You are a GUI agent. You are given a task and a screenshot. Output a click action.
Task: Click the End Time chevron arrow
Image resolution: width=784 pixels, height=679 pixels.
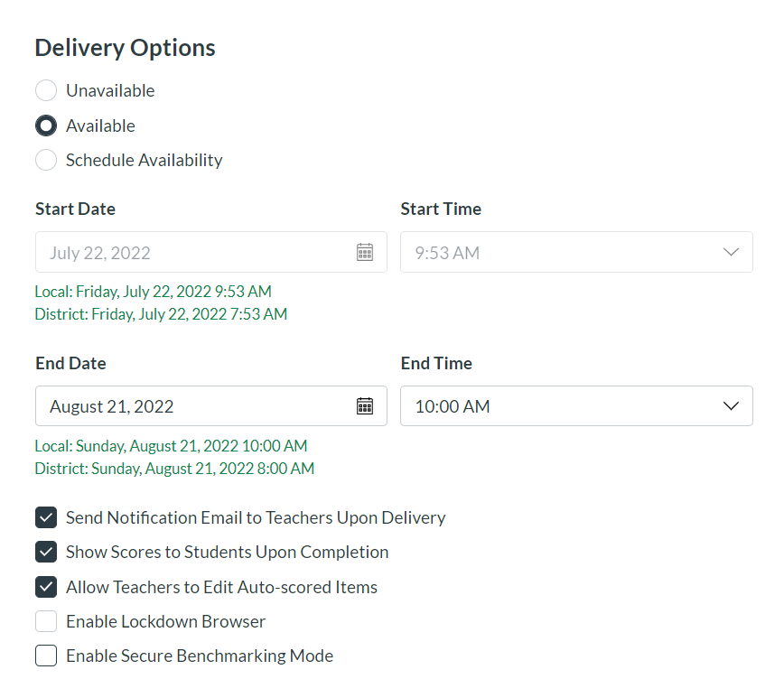tap(731, 406)
